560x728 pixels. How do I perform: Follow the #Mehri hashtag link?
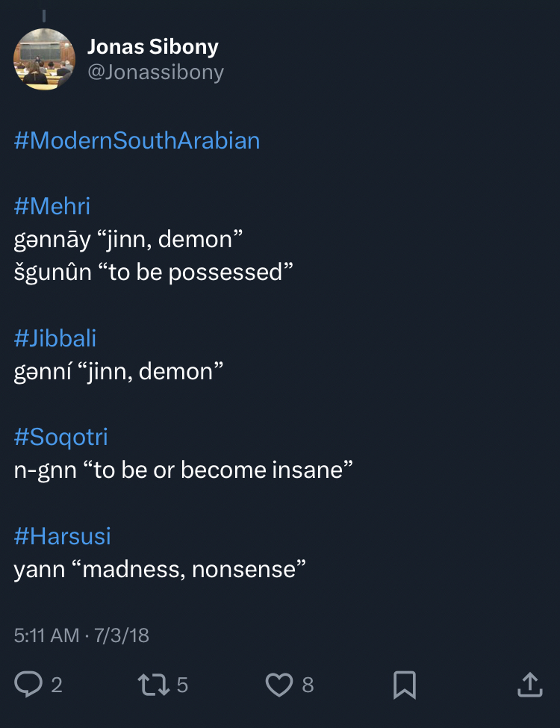(52, 206)
